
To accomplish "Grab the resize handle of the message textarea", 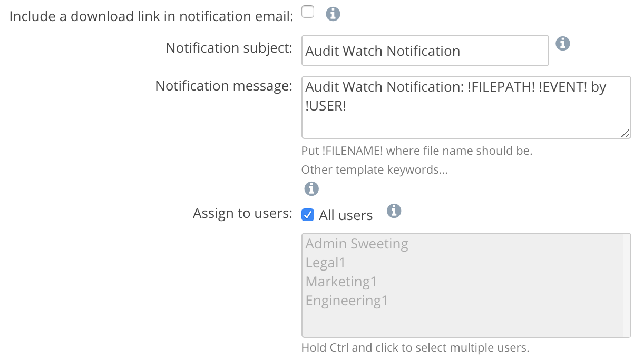I will point(625,133).
